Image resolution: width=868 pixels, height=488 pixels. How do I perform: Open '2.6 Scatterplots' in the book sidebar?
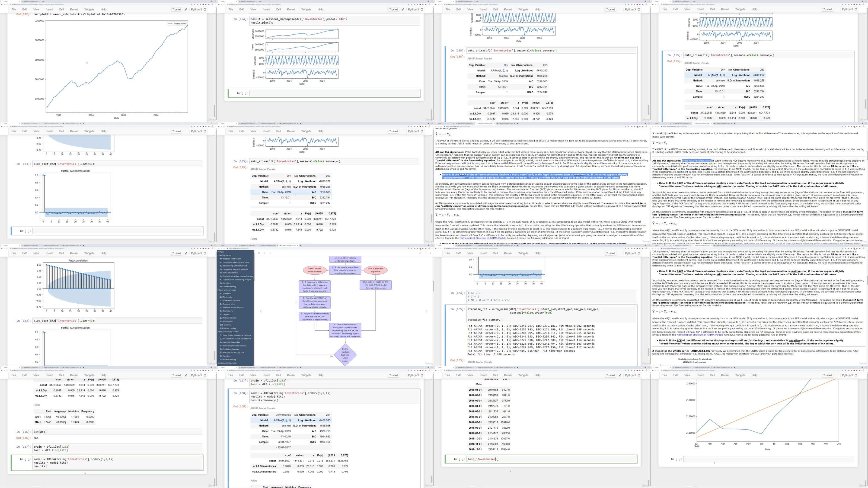227,311
